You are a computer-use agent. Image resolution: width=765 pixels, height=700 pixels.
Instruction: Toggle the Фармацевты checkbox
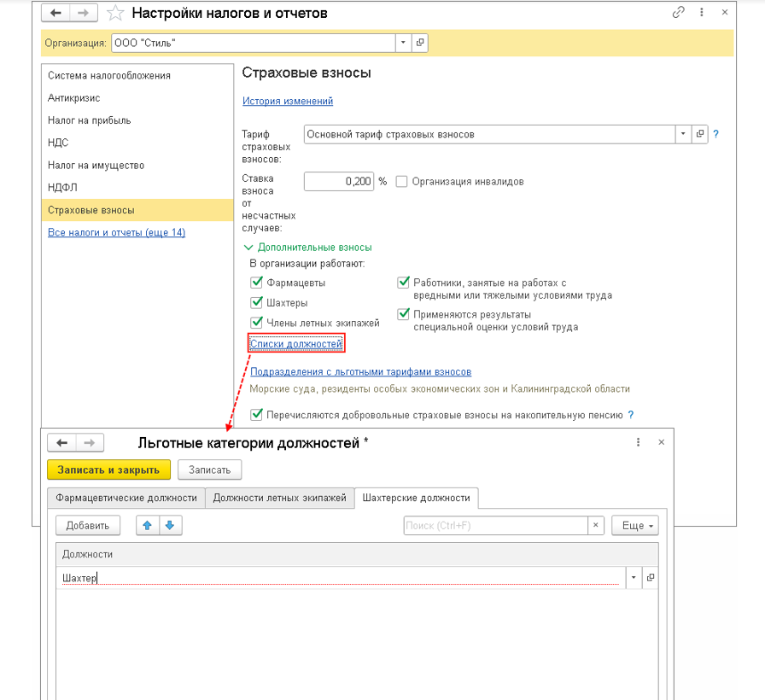coord(256,283)
